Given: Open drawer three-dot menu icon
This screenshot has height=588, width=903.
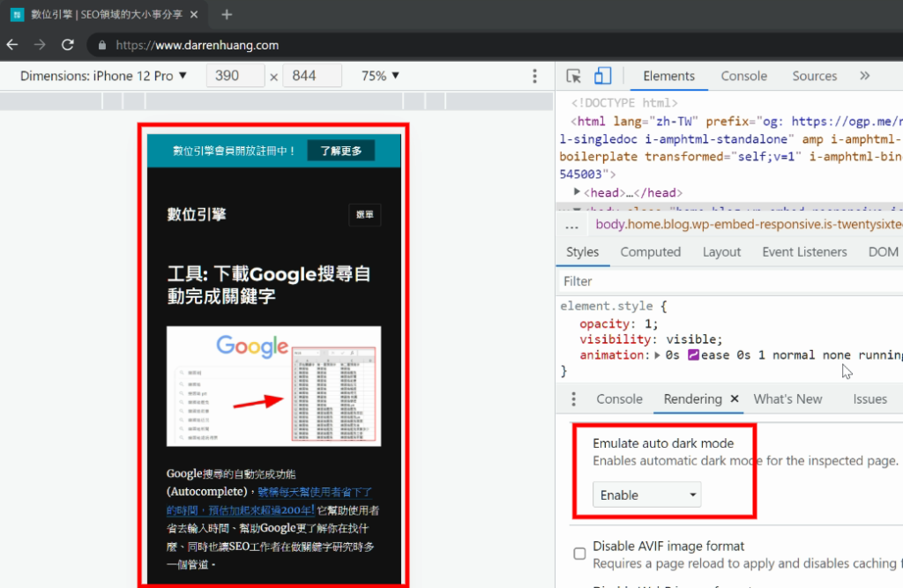Looking at the screenshot, I should coord(573,399).
